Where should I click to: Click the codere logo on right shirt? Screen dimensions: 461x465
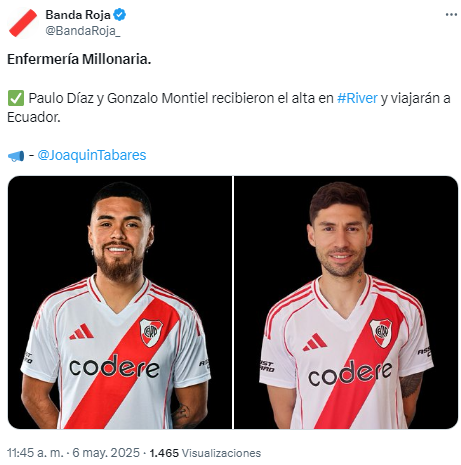pyautogui.click(x=350, y=373)
